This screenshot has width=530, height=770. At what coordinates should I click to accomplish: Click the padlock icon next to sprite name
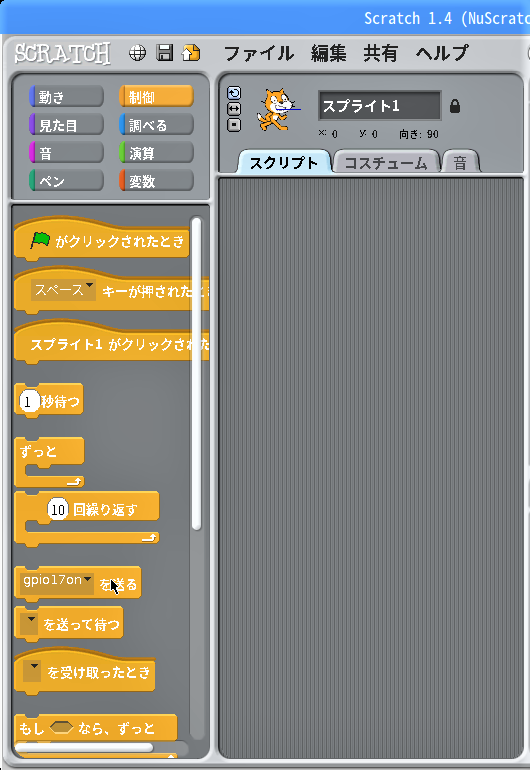(455, 106)
